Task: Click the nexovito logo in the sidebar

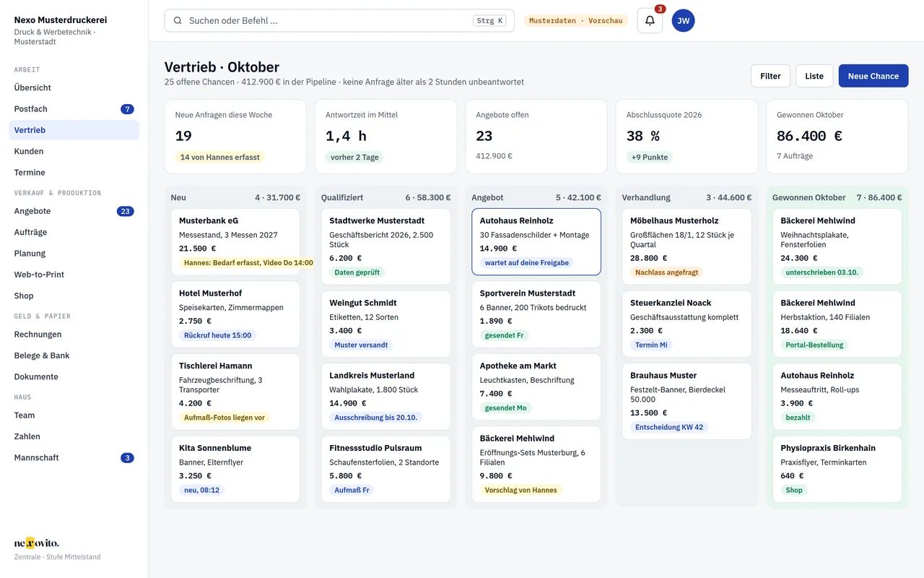Action: 37,543
